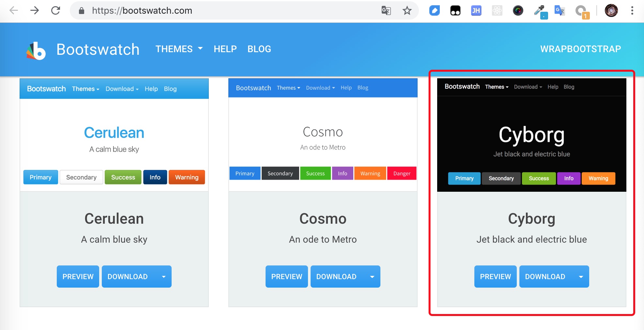Expand the Cosmo download options caret
This screenshot has width=644, height=330.
(x=373, y=277)
